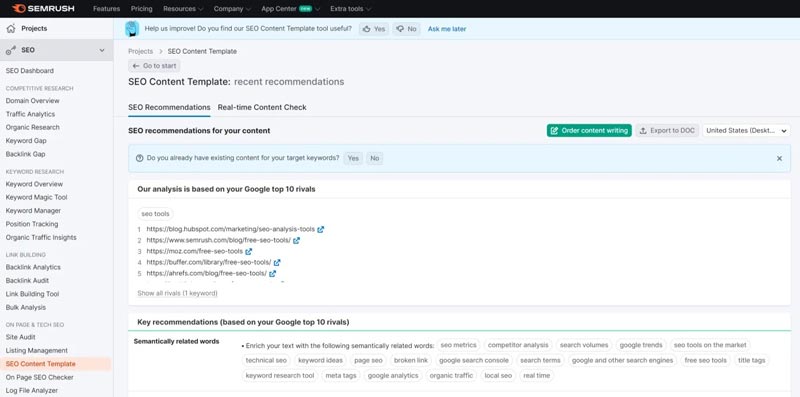Open the Extra tools dropdown
Image resolution: width=800 pixels, height=397 pixels.
coord(351,9)
